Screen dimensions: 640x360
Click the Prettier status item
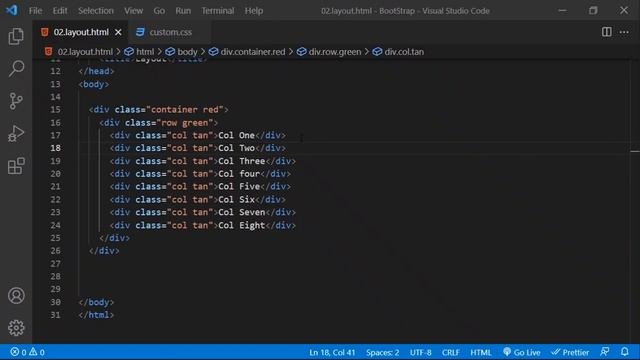(570, 352)
